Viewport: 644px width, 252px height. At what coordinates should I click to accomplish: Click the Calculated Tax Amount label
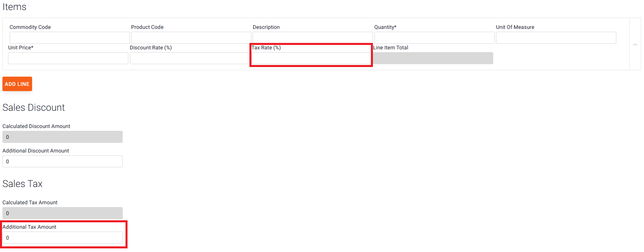(30, 203)
